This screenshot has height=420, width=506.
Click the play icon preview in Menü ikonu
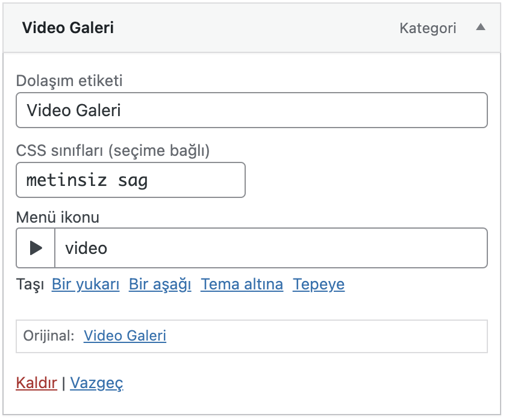tap(36, 248)
